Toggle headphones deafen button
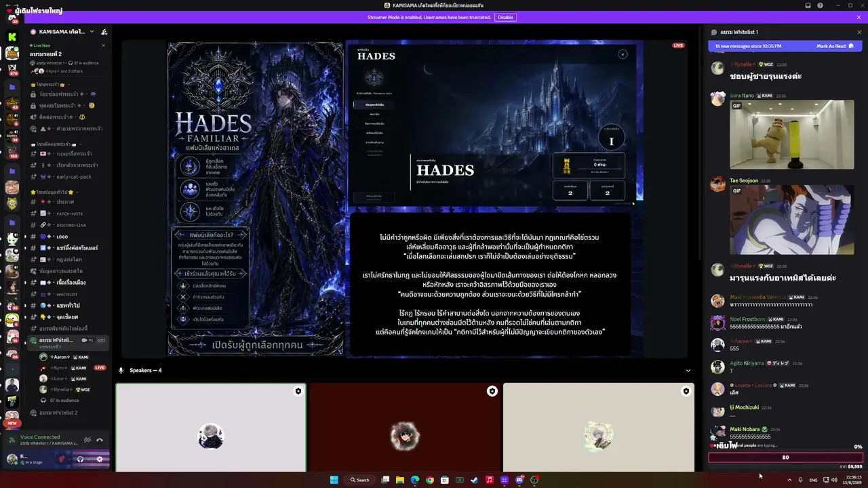The height and width of the screenshot is (488, 868). click(x=80, y=459)
